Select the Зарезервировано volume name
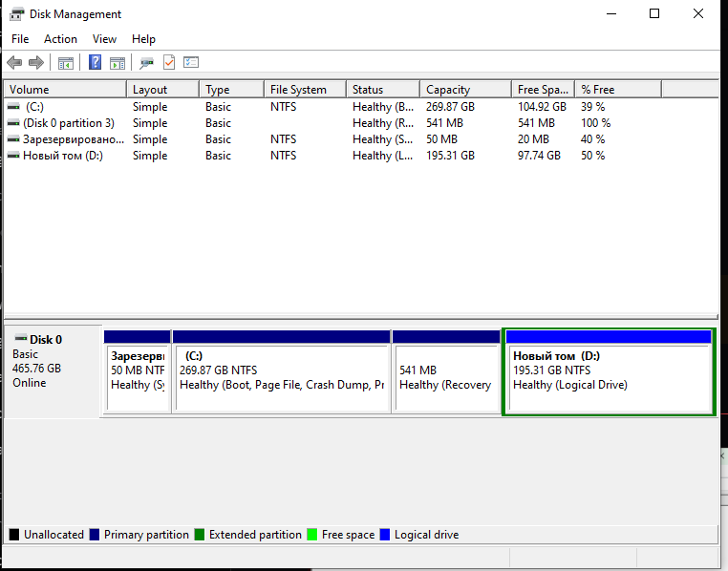 point(74,139)
